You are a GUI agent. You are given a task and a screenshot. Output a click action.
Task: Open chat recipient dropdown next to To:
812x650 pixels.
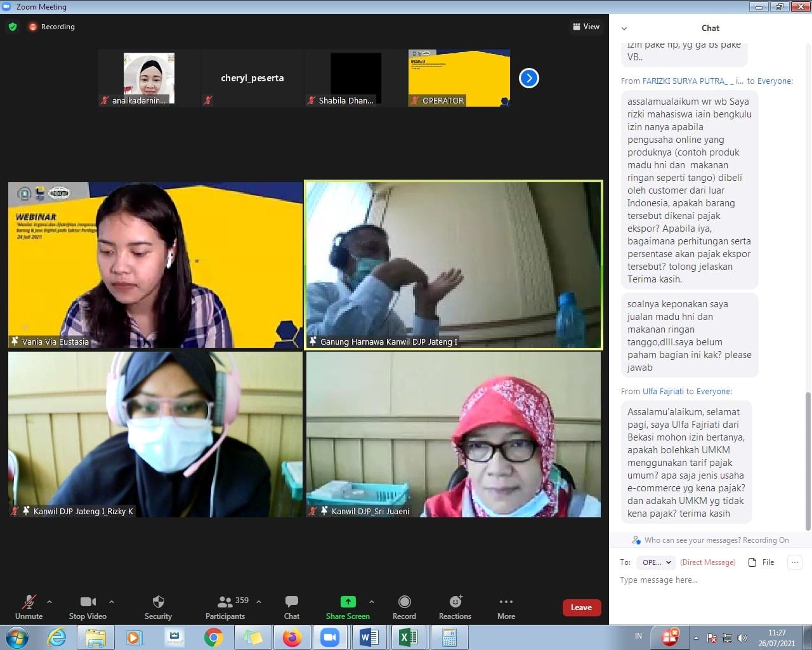656,562
